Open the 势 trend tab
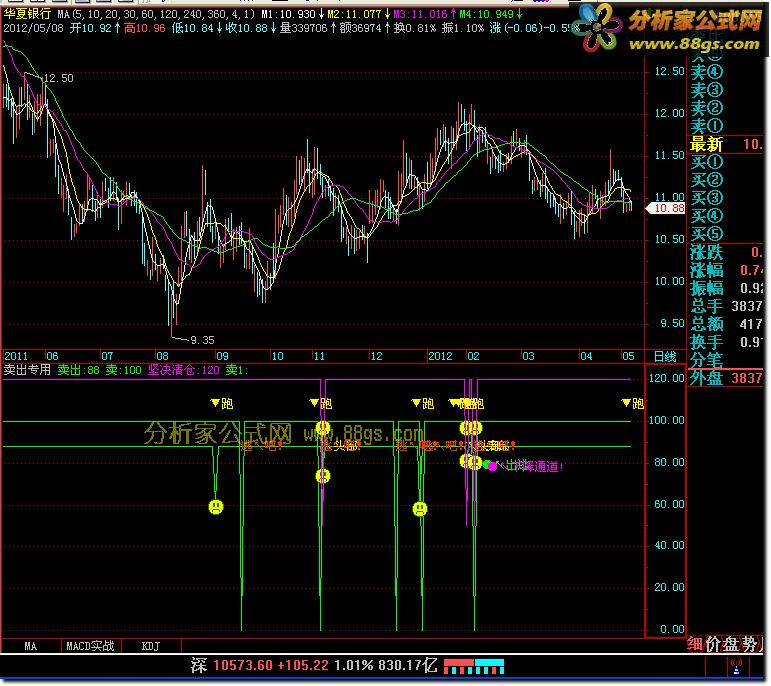The width and height of the screenshot is (771, 686). click(x=749, y=644)
